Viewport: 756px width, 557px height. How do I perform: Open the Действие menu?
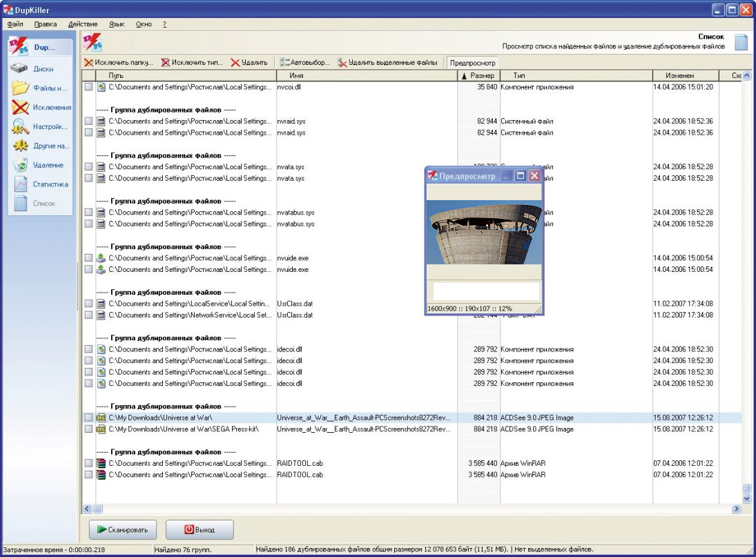tap(82, 24)
